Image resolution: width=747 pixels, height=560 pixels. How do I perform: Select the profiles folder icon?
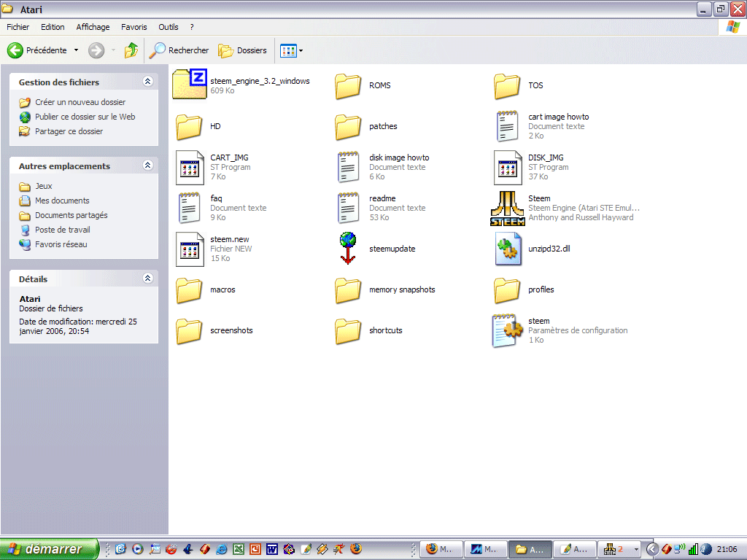[x=507, y=290]
